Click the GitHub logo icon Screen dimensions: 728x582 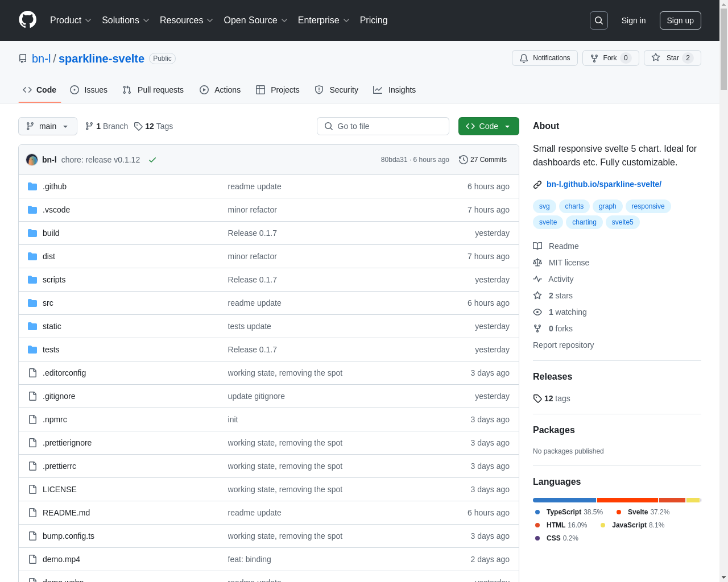(27, 20)
